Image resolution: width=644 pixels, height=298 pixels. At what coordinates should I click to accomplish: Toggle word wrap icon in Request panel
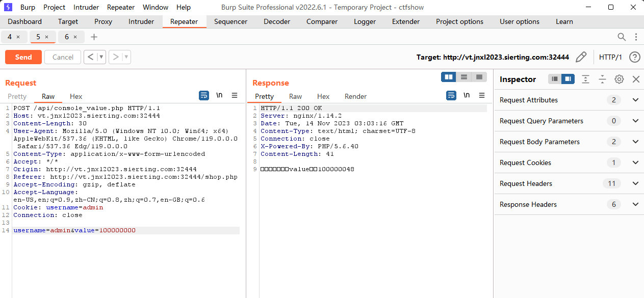click(x=204, y=95)
